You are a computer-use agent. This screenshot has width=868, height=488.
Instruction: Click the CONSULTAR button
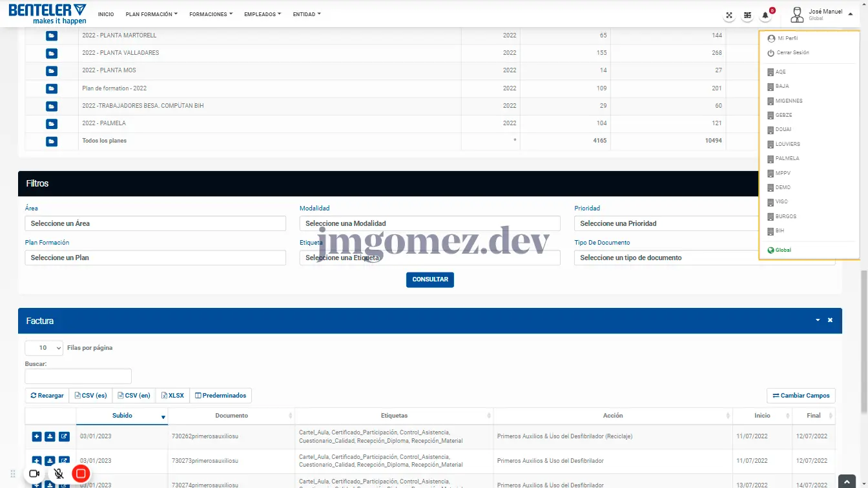pyautogui.click(x=430, y=280)
